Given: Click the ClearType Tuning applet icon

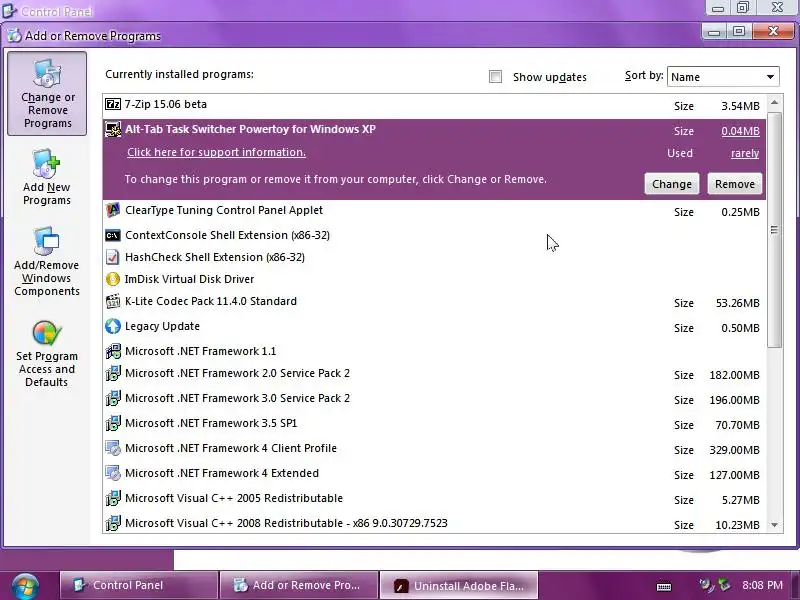Looking at the screenshot, I should pyautogui.click(x=113, y=210).
